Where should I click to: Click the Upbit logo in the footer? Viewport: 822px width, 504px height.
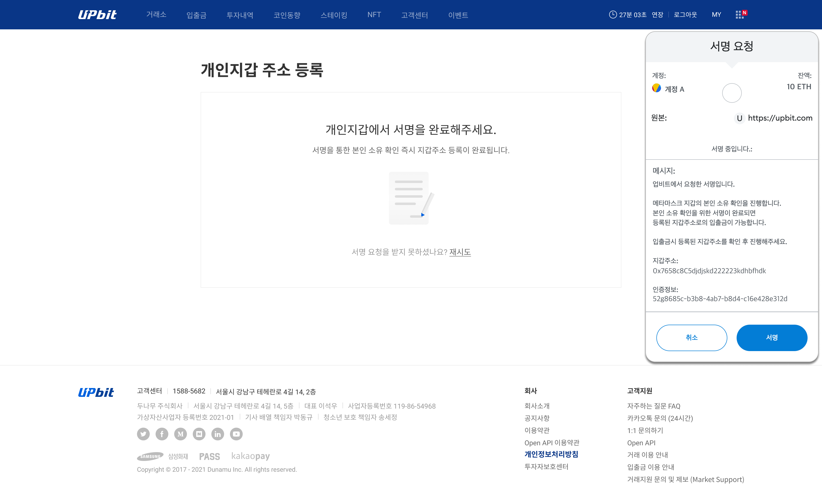pos(96,392)
